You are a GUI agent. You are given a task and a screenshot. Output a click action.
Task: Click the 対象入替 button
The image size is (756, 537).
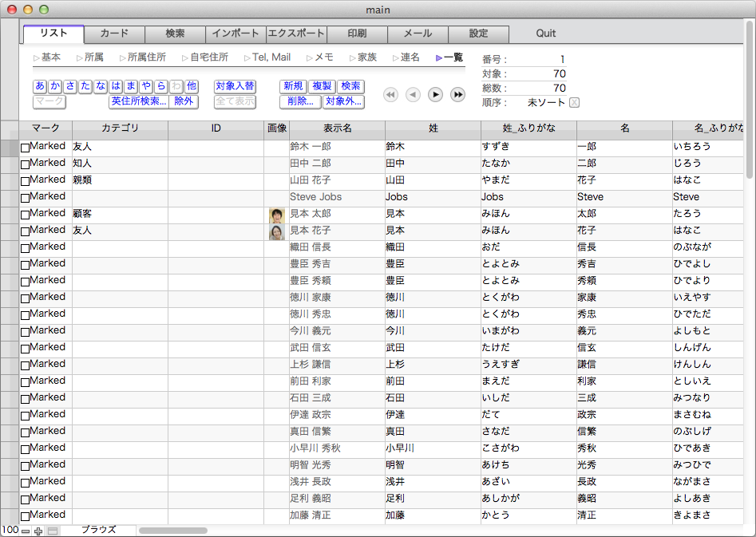pos(235,86)
